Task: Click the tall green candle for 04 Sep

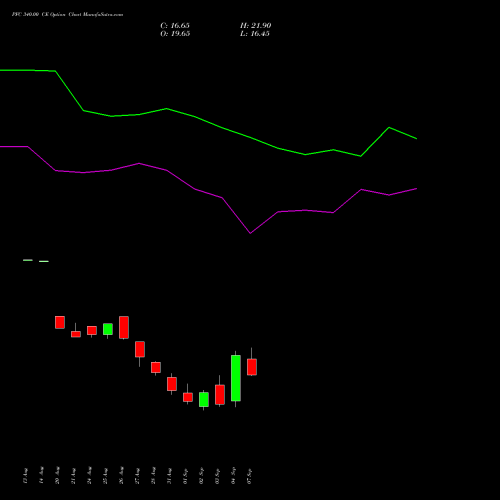Action: [236, 378]
